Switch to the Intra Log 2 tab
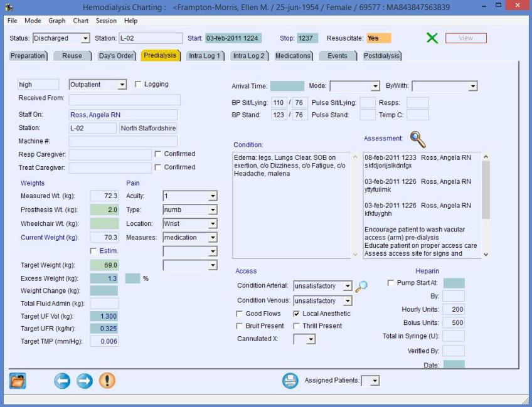 click(248, 56)
